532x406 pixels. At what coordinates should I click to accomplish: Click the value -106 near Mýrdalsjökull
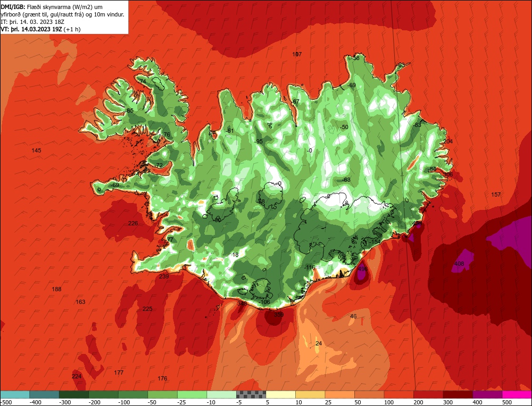(264, 302)
